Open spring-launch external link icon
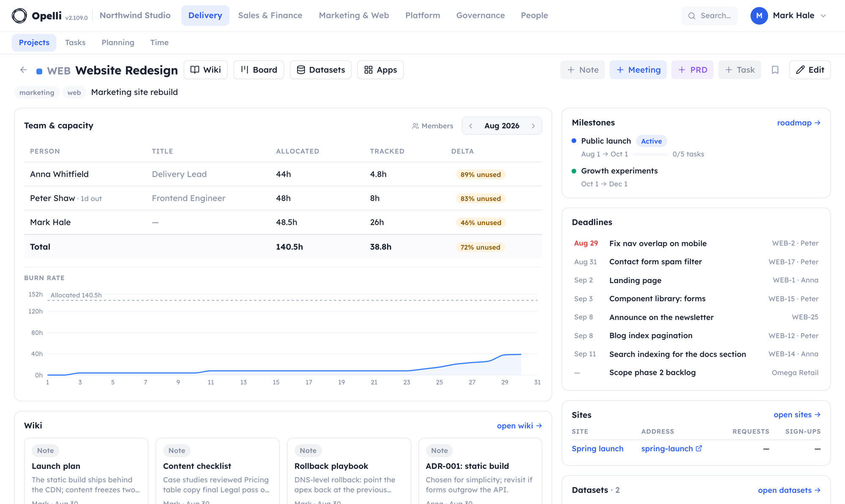The image size is (845, 504). [699, 448]
